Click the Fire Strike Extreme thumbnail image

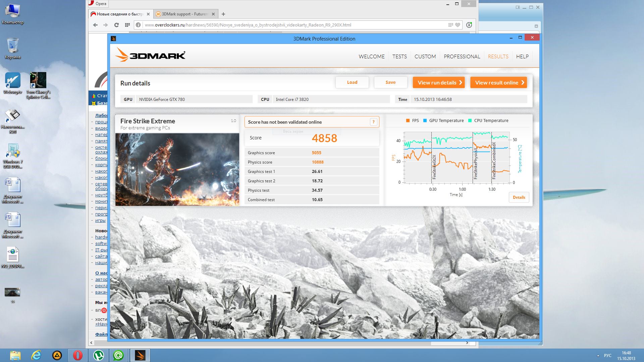coord(177,170)
